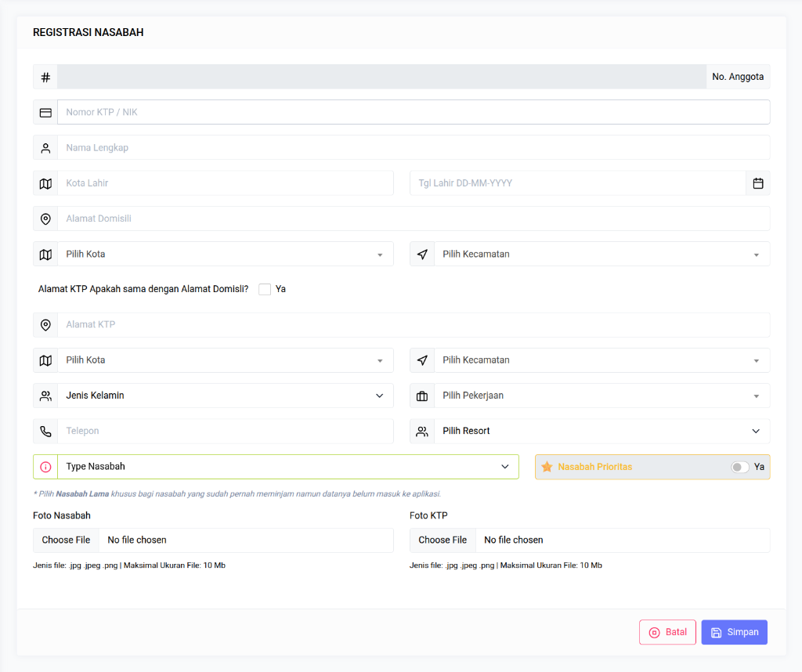Enable the Nasabah Prioritas toggle switch

tap(739, 467)
